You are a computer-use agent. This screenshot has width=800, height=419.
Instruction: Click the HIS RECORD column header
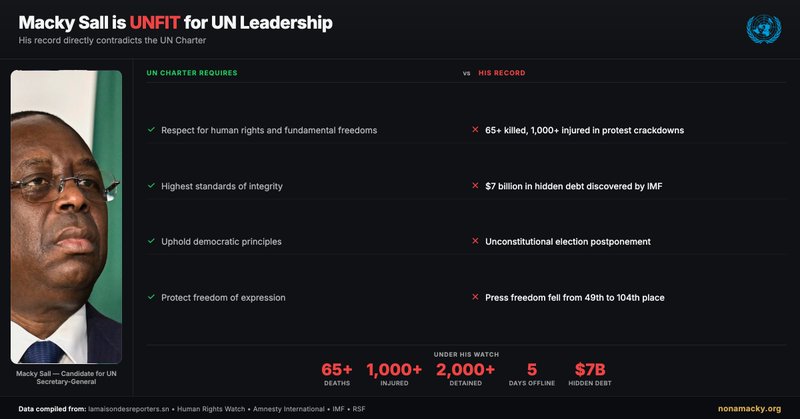pyautogui.click(x=501, y=73)
